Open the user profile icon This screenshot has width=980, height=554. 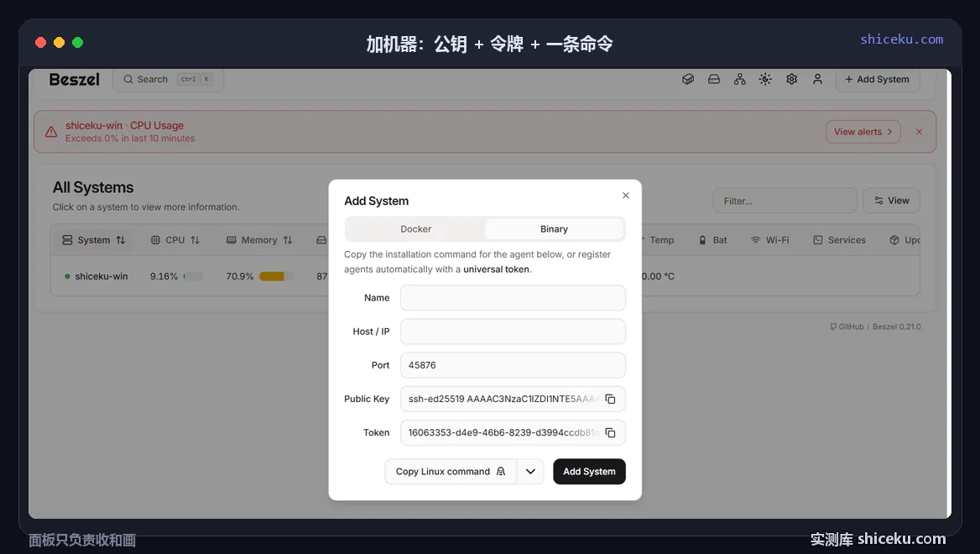click(817, 80)
